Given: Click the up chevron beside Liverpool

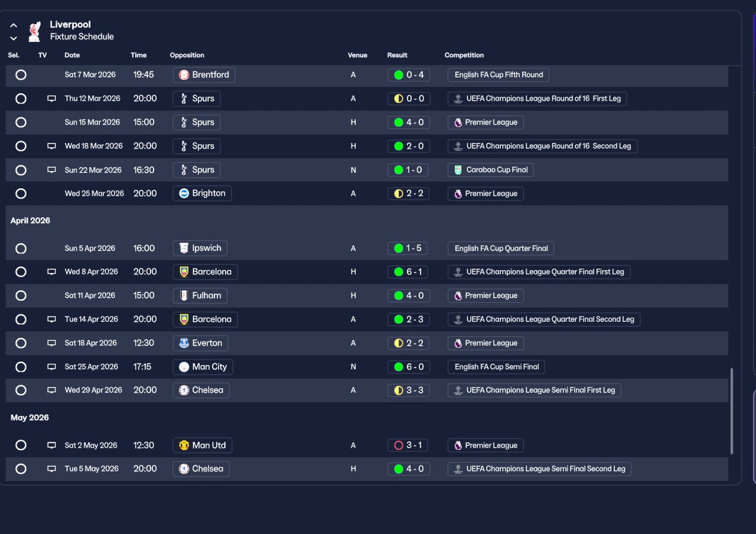Looking at the screenshot, I should [14, 26].
